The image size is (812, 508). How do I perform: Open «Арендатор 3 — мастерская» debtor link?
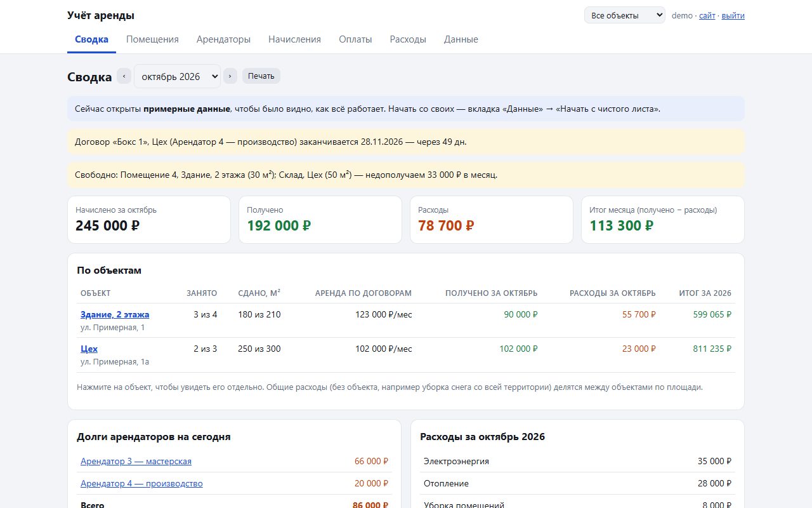(x=136, y=462)
